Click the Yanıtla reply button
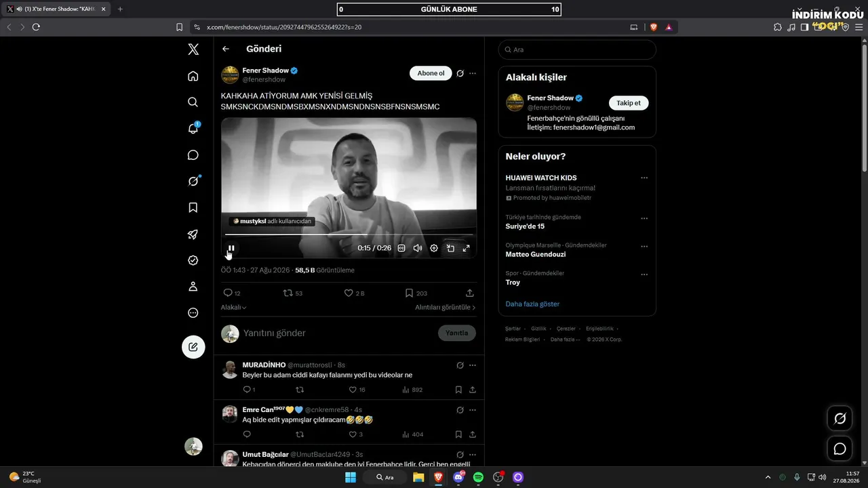This screenshot has width=868, height=488. tap(457, 333)
